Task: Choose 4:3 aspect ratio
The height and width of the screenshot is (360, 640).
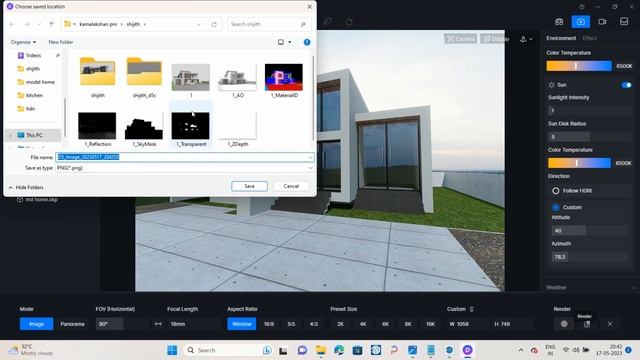Action: [x=313, y=324]
